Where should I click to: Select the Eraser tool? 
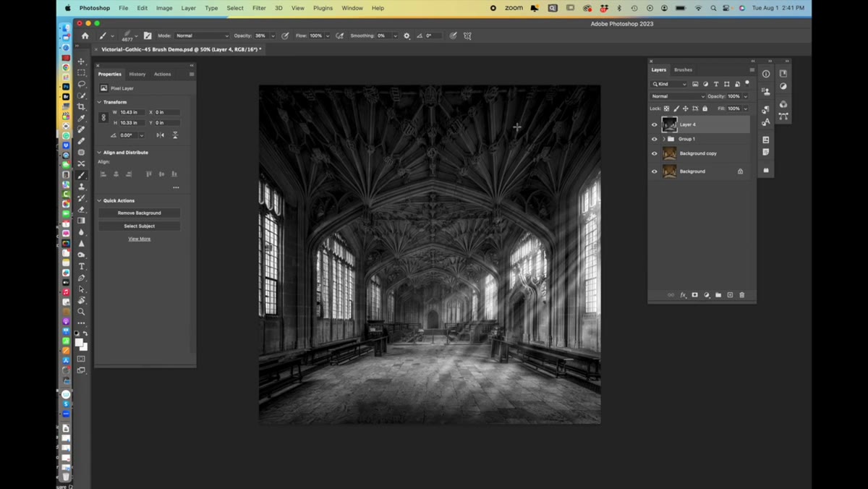tap(82, 209)
